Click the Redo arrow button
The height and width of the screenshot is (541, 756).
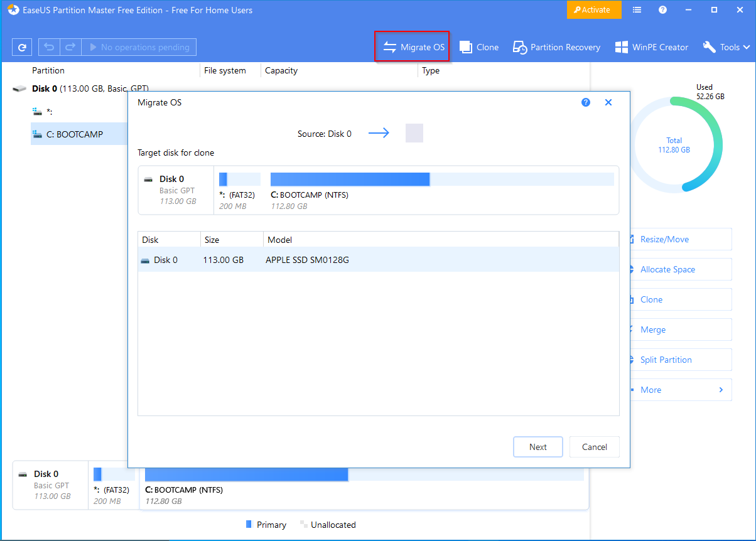click(71, 47)
